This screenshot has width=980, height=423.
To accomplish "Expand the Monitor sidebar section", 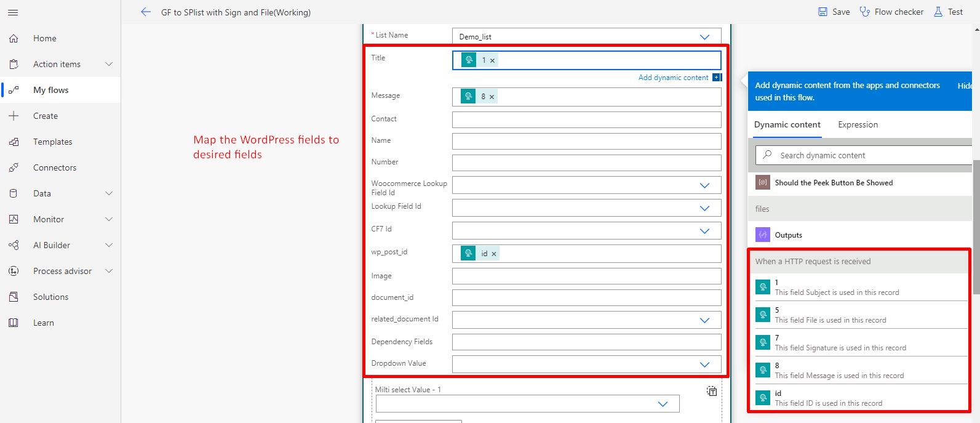I will 109,219.
